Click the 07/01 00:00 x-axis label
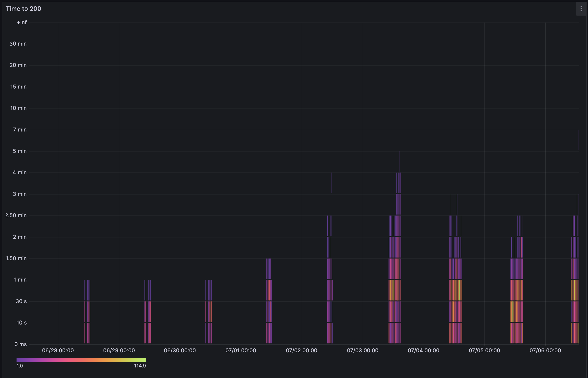 click(x=241, y=350)
